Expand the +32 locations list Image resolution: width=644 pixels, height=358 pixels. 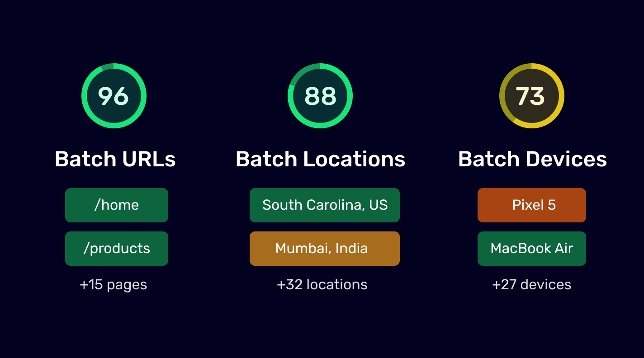coord(322,284)
